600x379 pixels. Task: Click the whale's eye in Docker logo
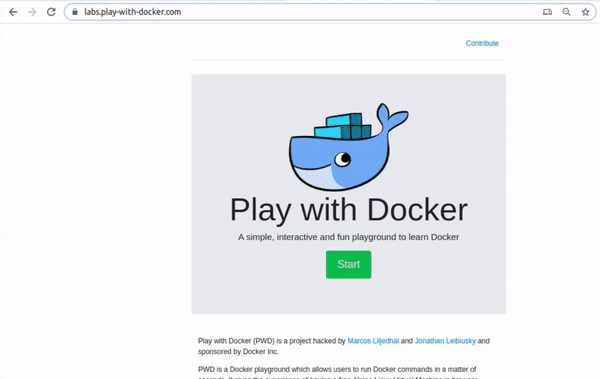pyautogui.click(x=342, y=158)
